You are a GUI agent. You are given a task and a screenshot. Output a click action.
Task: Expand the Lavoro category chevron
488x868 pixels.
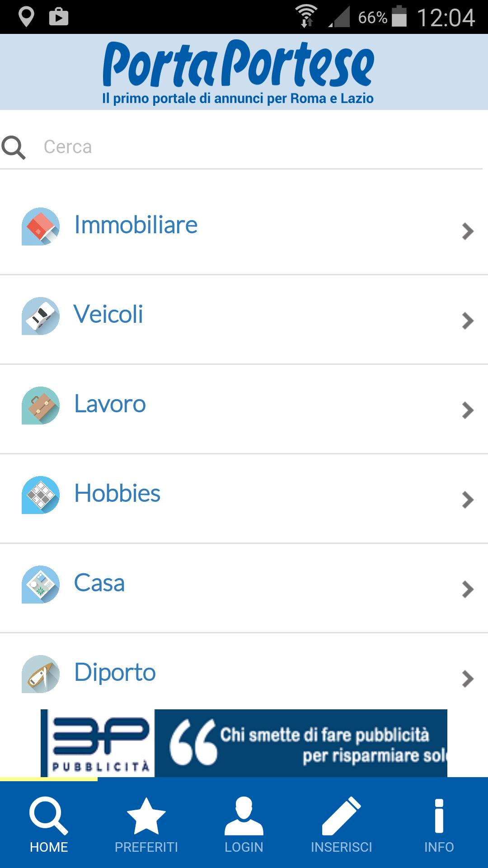(468, 410)
